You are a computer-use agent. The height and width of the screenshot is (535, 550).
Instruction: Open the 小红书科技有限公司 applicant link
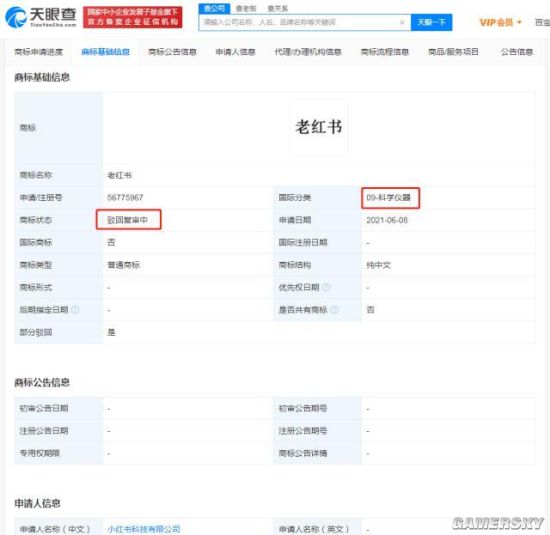coord(144,529)
